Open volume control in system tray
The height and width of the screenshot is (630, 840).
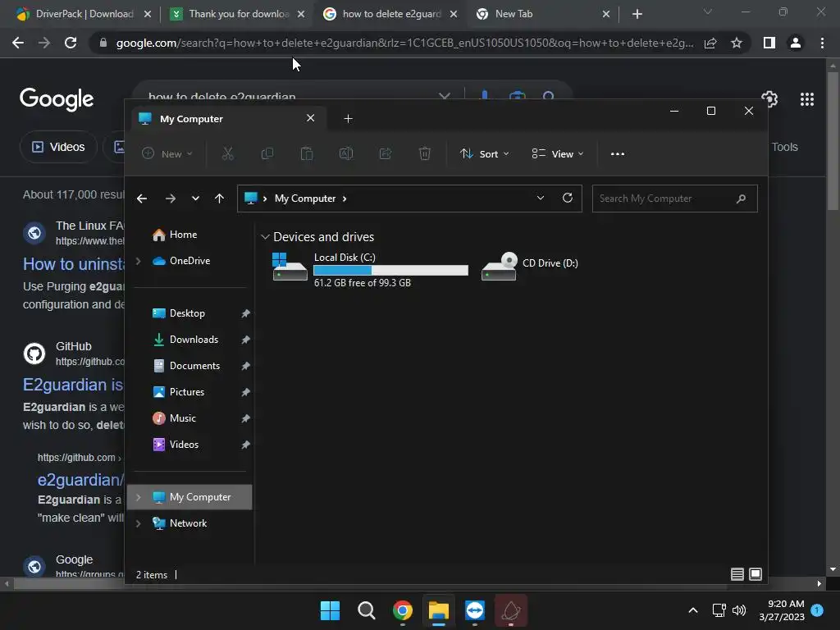[739, 610]
